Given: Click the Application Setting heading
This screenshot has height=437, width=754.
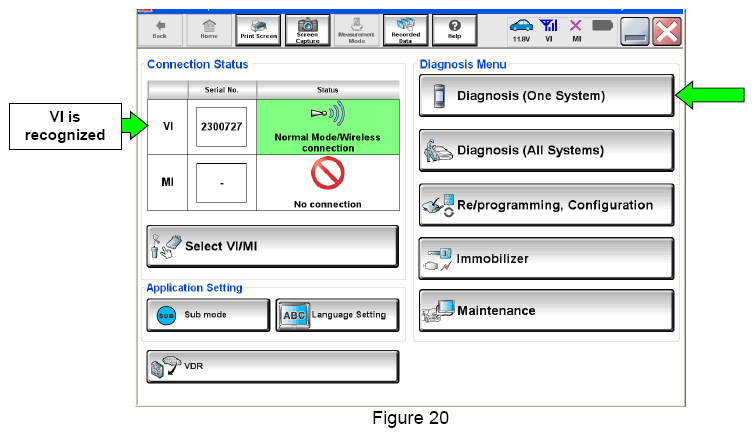Looking at the screenshot, I should (x=194, y=287).
